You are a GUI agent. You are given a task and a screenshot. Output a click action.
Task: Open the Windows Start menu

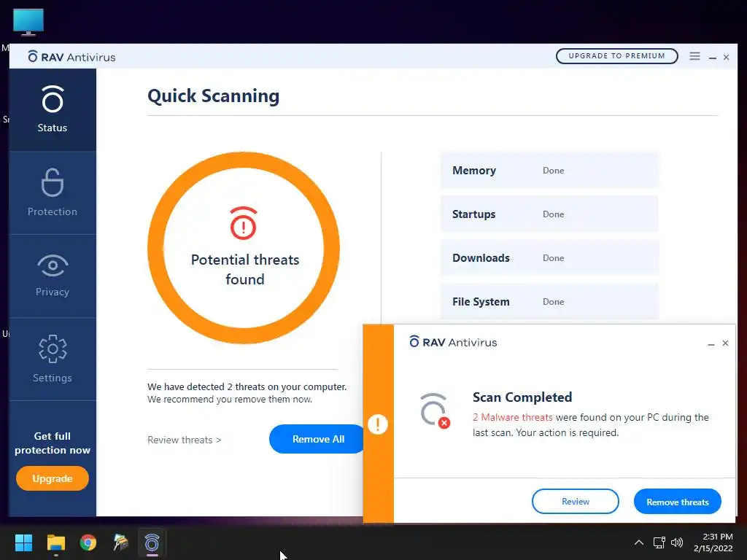[x=23, y=542]
